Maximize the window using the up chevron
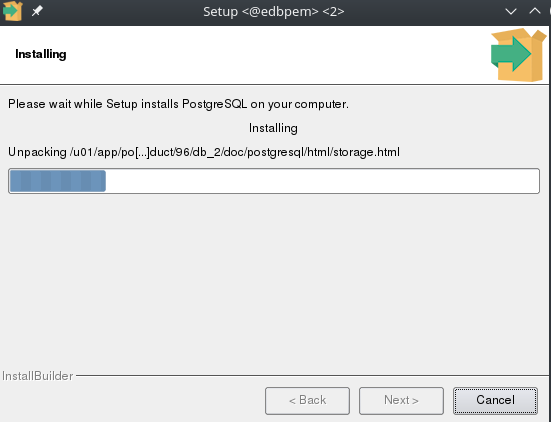This screenshot has height=422, width=551. pyautogui.click(x=534, y=11)
